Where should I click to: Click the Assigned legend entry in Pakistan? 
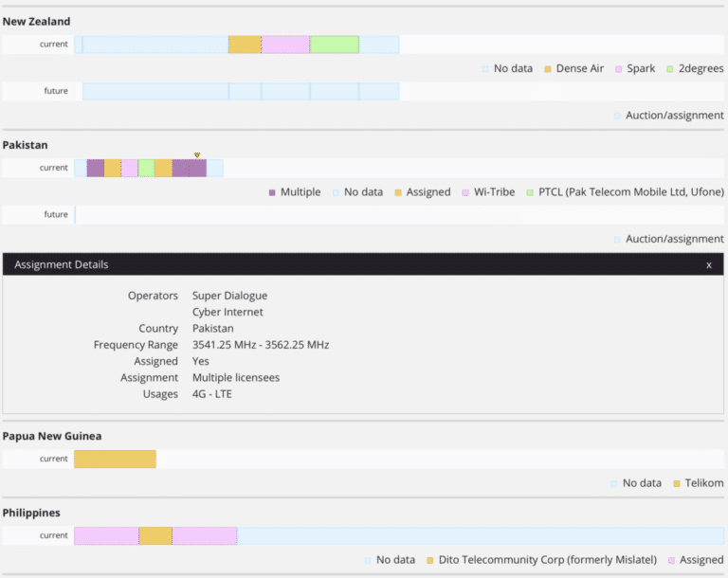point(423,192)
